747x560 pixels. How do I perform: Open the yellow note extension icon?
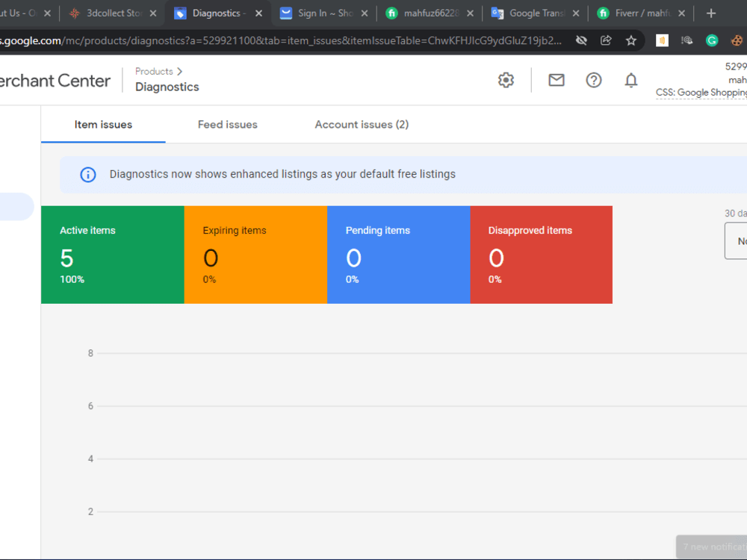click(x=662, y=40)
